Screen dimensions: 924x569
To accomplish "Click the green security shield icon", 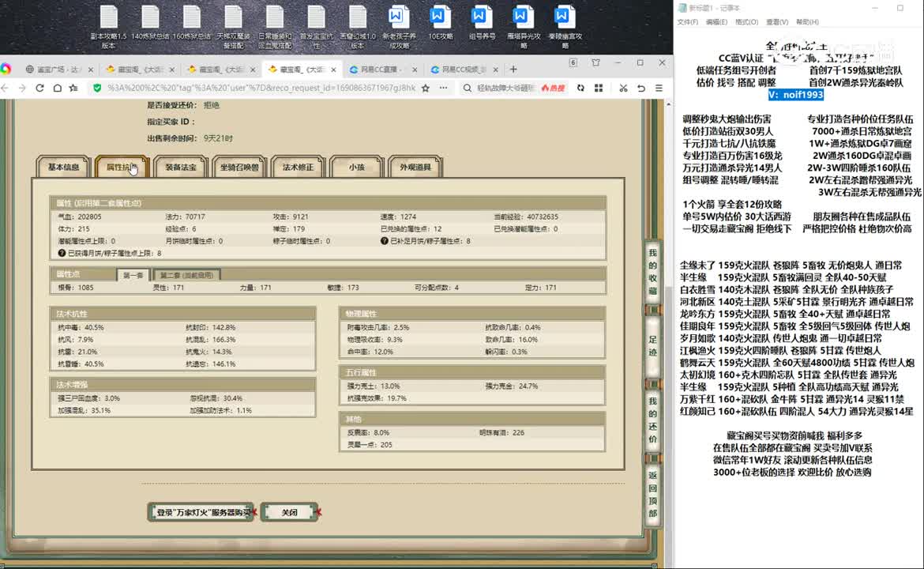I will [x=97, y=88].
